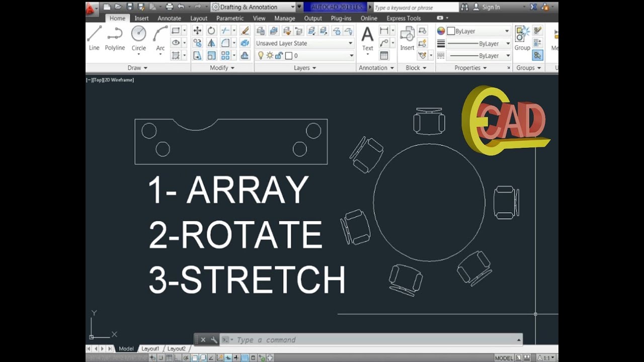Open the Express Tools ribbon tab
Image resolution: width=644 pixels, height=362 pixels.
point(404,18)
